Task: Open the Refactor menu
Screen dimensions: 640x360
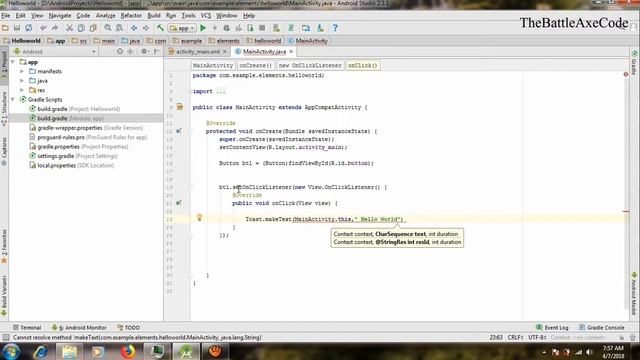Action: click(x=131, y=16)
